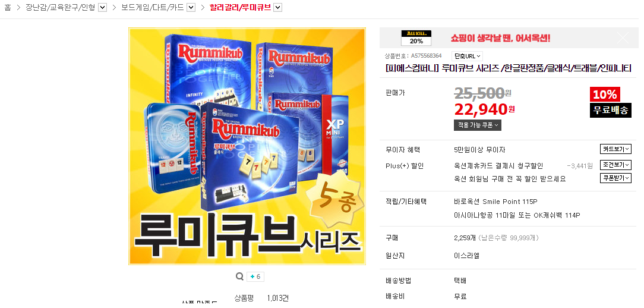Expand the 보드게임/다트/카드 category dropdown

pyautogui.click(x=191, y=7)
